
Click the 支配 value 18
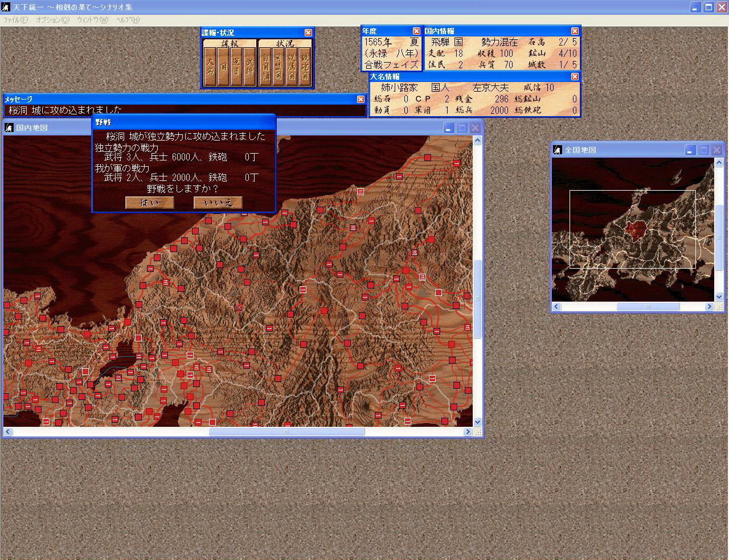pos(458,53)
